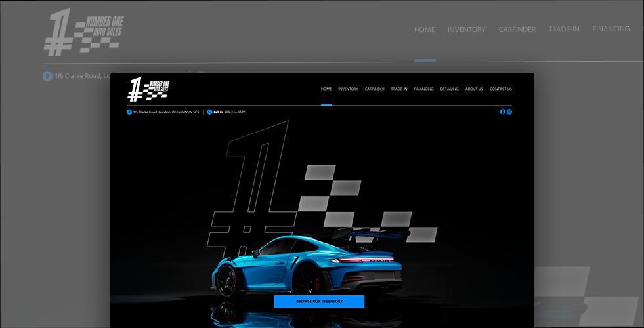
Task: Click the dimmed background location pin icon
Action: click(47, 76)
